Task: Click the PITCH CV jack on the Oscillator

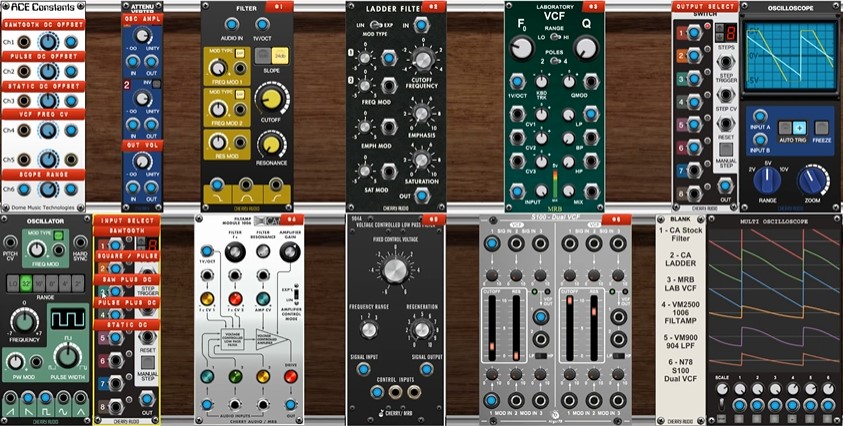Action: 10,242
